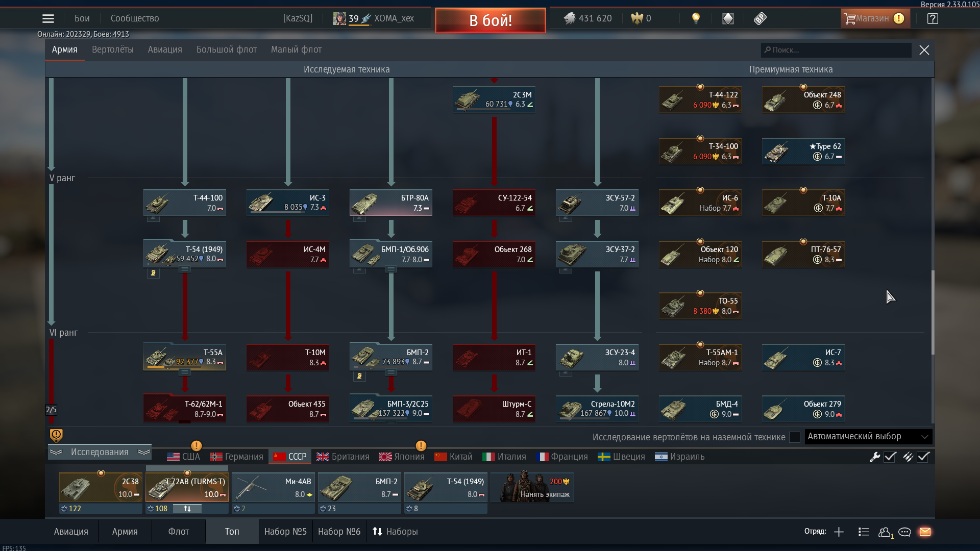Screen dimensions: 980x551
Task: Click the silver lions currency icon
Action: [570, 18]
